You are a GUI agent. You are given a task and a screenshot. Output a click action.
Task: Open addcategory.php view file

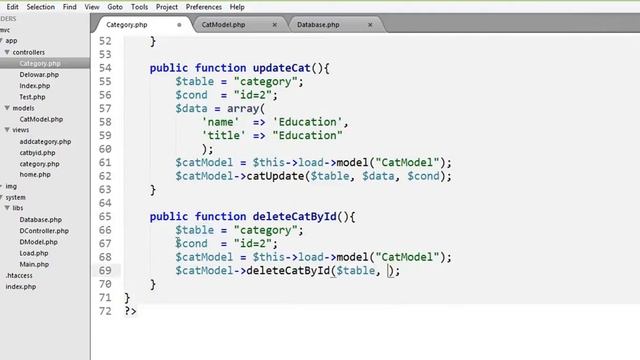tap(45, 141)
